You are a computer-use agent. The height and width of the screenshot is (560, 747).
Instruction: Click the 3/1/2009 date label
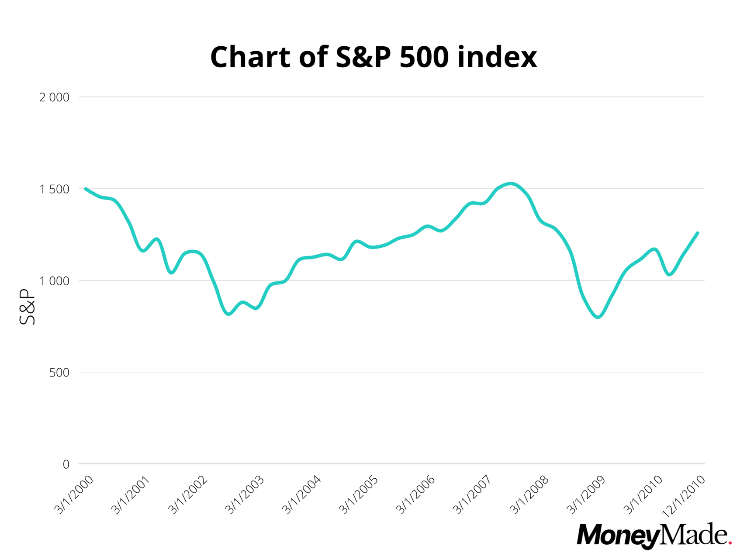(x=586, y=495)
